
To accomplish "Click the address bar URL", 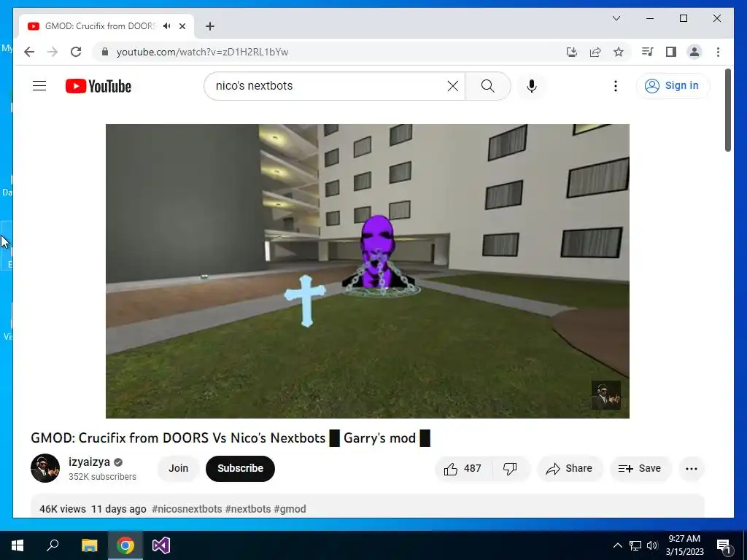I will [203, 52].
